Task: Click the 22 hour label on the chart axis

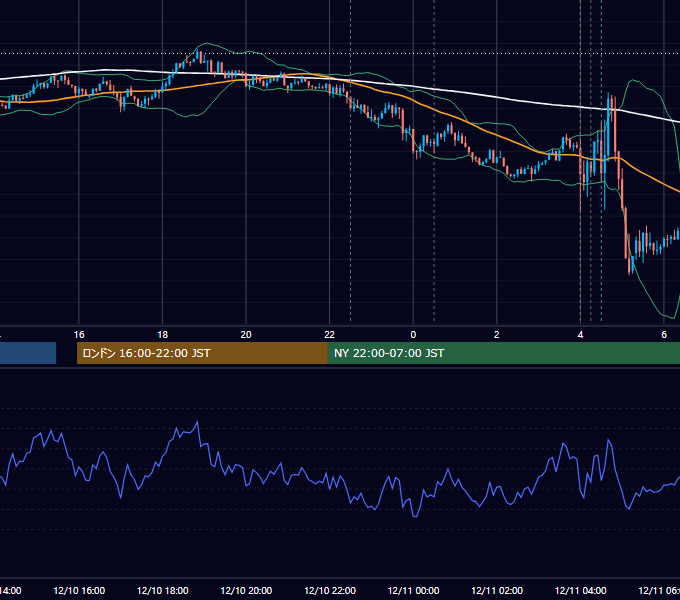Action: click(330, 335)
